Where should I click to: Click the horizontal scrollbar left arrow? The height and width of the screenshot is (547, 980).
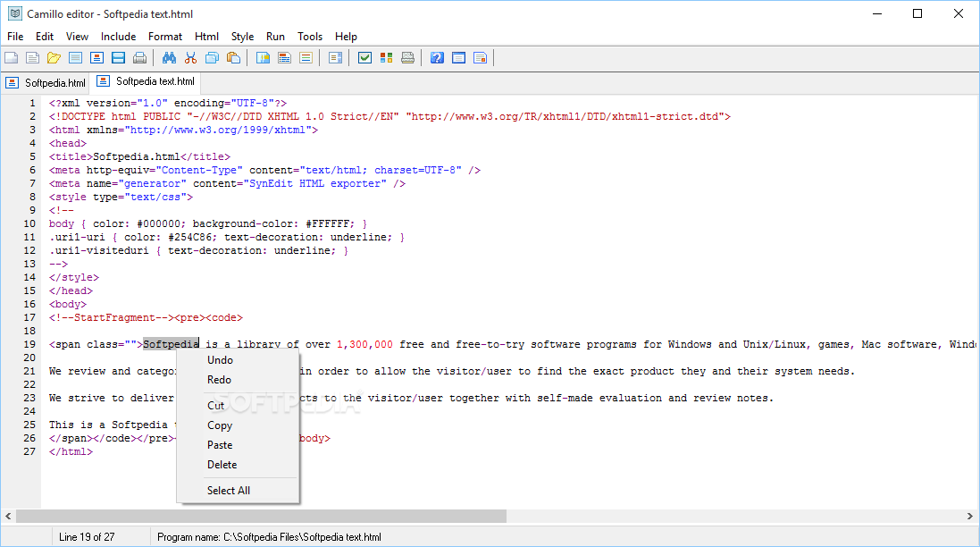[x=8, y=517]
